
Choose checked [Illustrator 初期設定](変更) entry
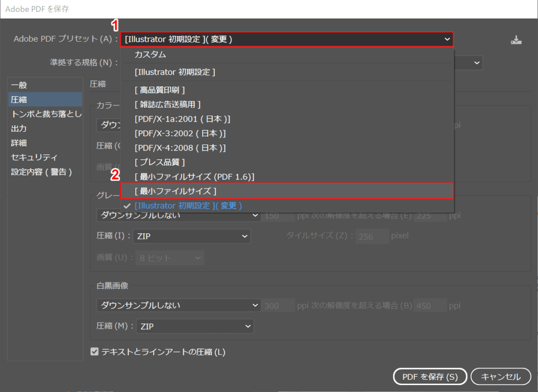(287, 206)
